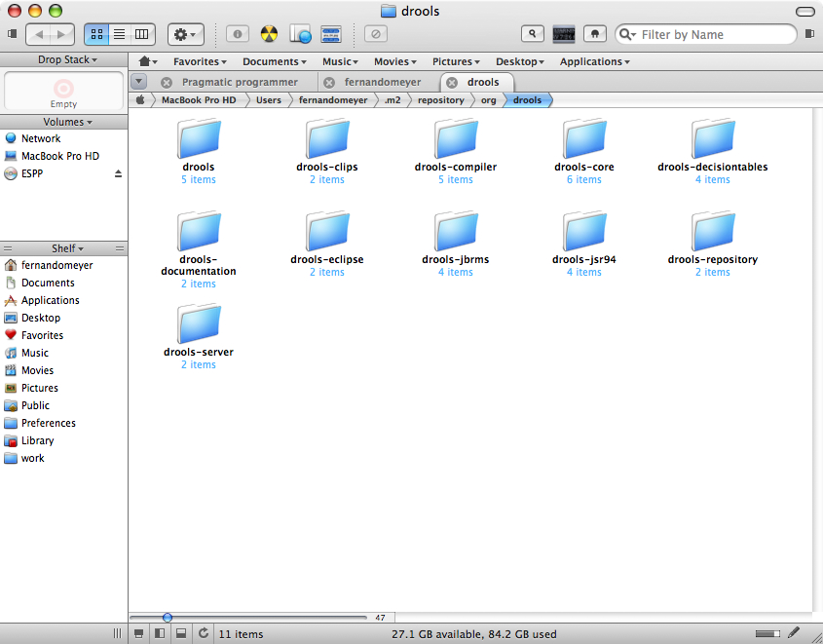Open the terminal toolbar icon
The height and width of the screenshot is (644, 823).
(x=564, y=34)
